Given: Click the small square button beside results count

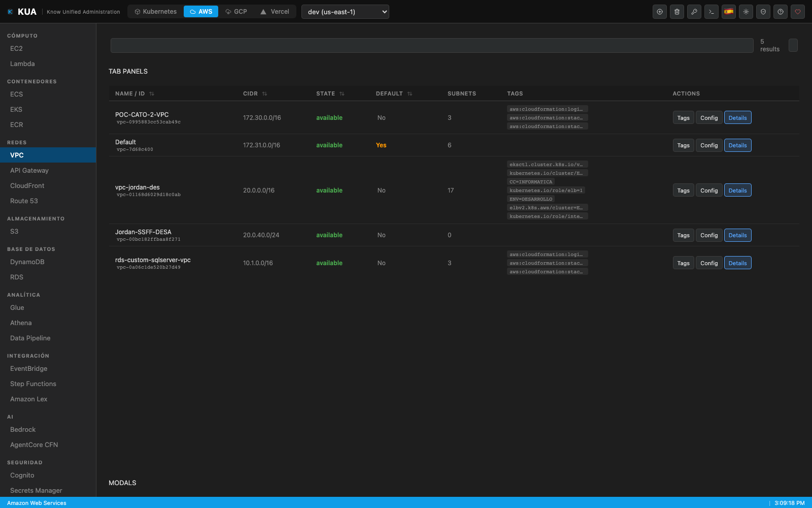Looking at the screenshot, I should 793,45.
